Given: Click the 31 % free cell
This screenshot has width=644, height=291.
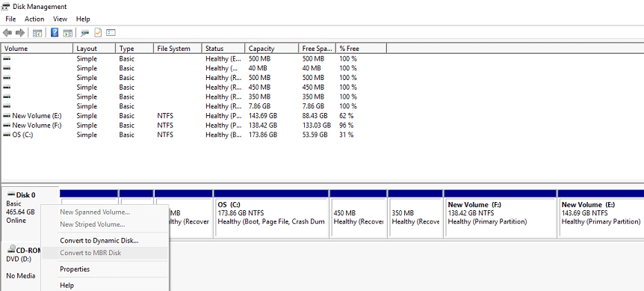Looking at the screenshot, I should tap(346, 135).
